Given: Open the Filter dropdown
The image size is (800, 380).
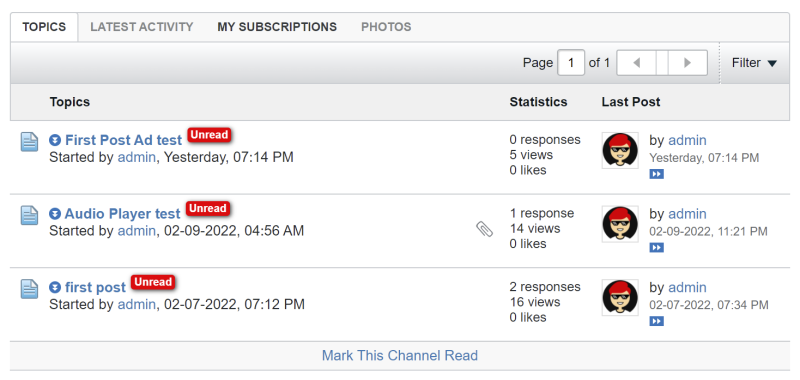Looking at the screenshot, I should (754, 63).
